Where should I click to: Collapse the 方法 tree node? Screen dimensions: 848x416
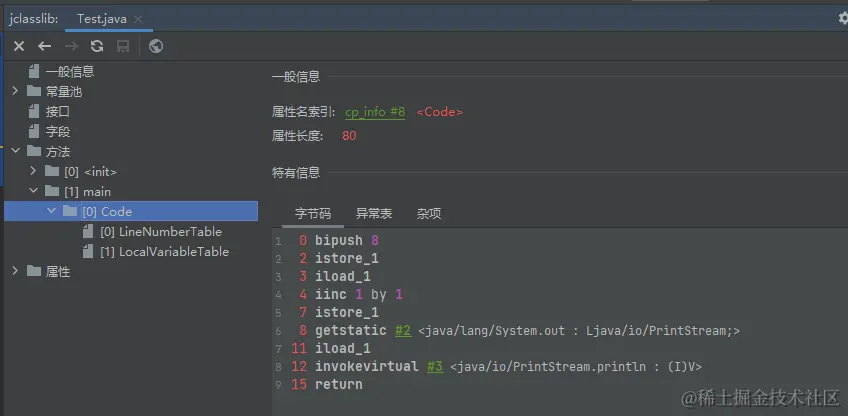tap(15, 151)
